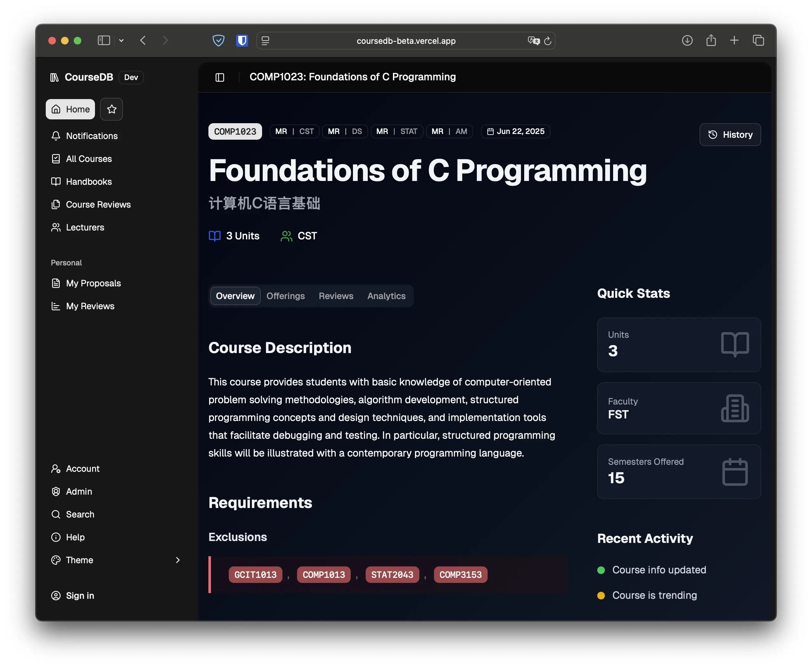This screenshot has height=668, width=812.
Task: Open the Bitwarden extension icon
Action: click(x=242, y=40)
